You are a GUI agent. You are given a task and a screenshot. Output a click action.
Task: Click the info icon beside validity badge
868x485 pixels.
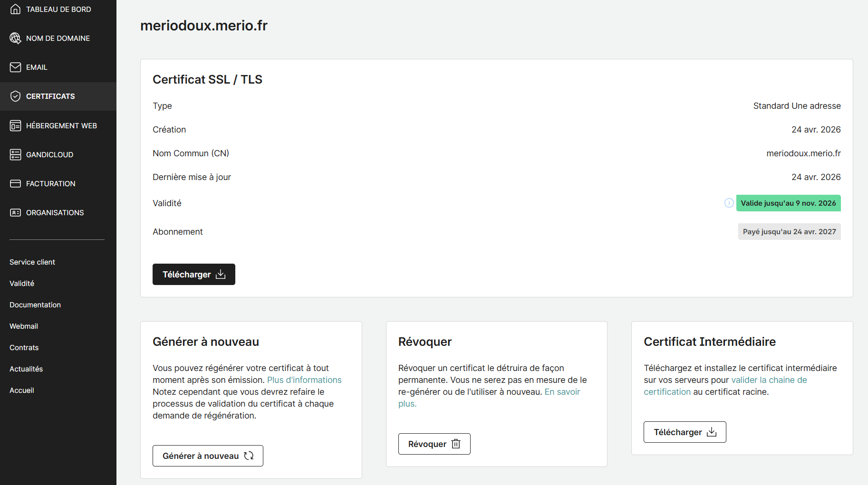(729, 203)
